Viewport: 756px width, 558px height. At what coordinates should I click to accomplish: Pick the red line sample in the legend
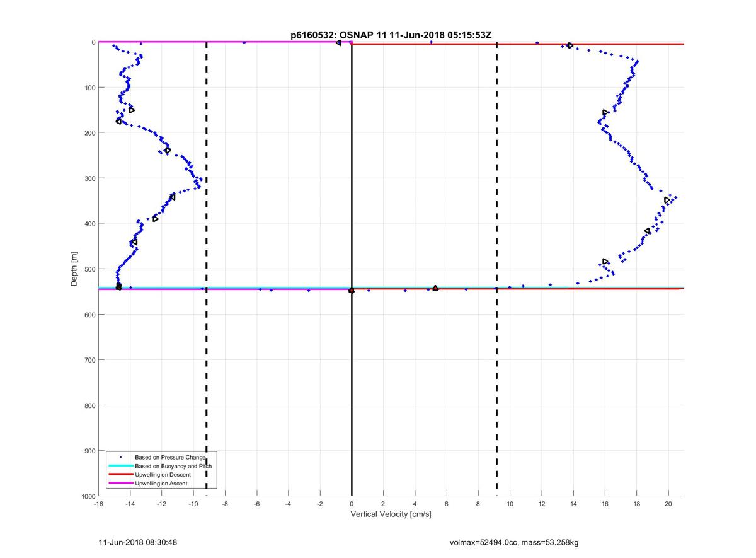(120, 474)
